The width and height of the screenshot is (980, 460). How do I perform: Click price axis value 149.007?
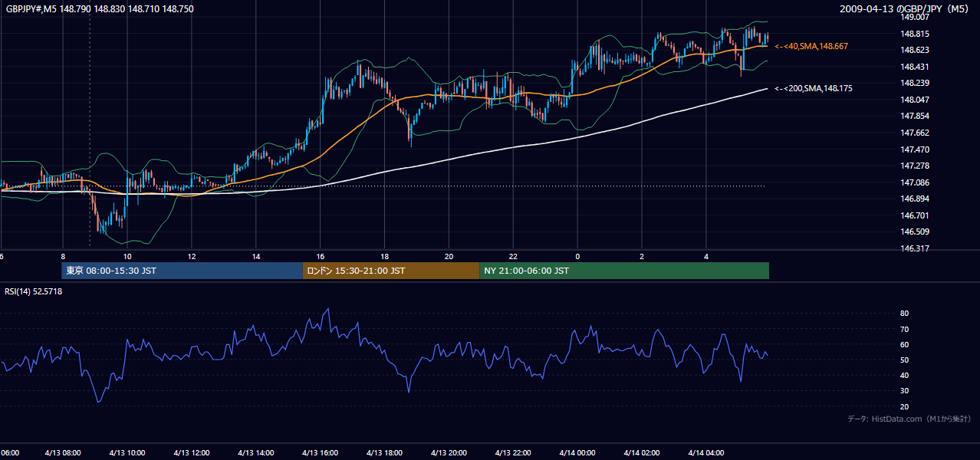point(916,17)
